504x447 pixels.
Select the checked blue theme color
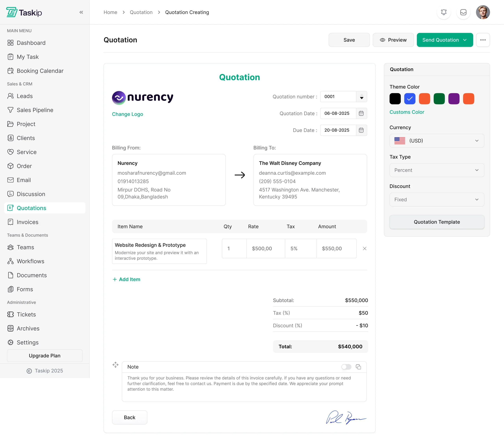tap(409, 99)
